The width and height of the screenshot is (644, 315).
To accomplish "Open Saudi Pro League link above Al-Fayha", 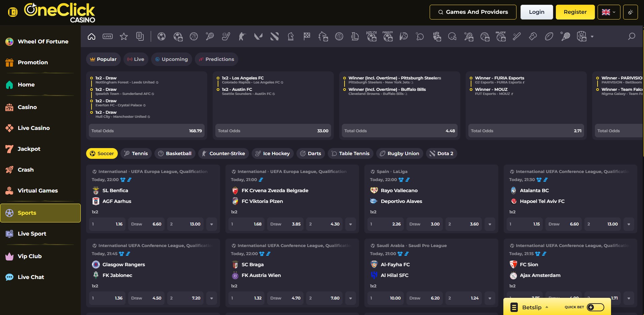I will [x=427, y=246].
